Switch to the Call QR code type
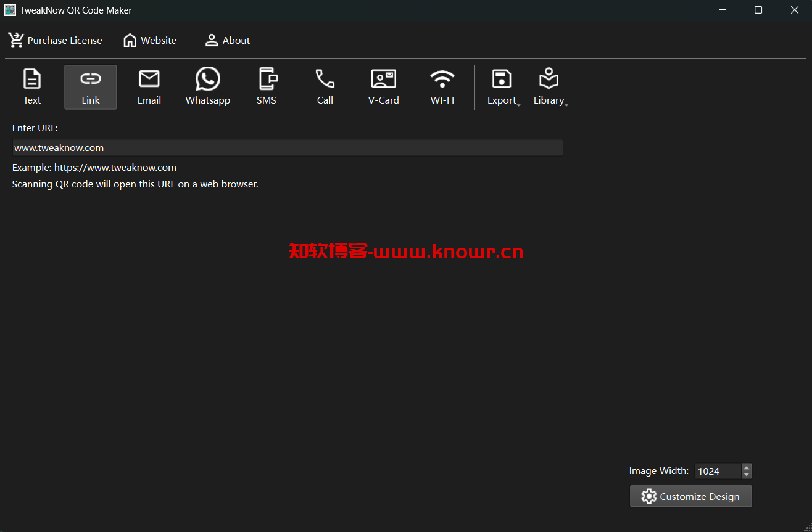 [x=325, y=87]
